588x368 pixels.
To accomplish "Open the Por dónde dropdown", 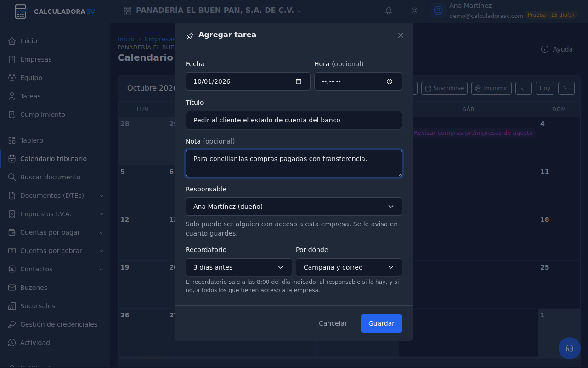I will (x=349, y=267).
